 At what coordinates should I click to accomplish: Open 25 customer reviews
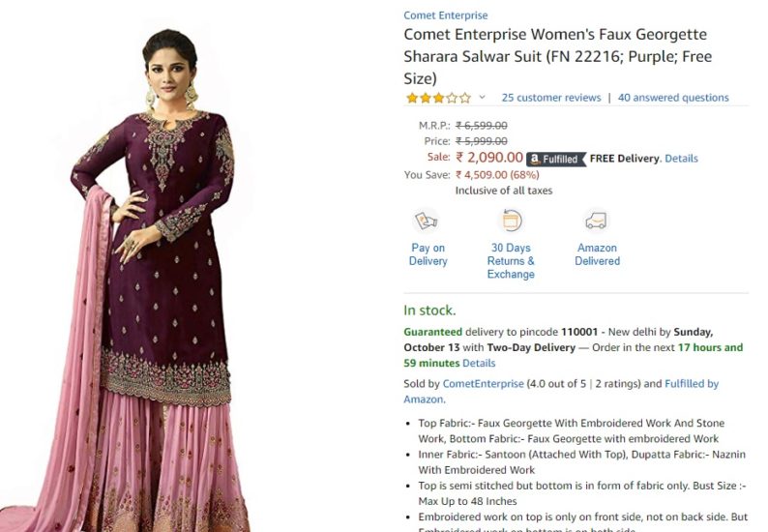pyautogui.click(x=551, y=98)
